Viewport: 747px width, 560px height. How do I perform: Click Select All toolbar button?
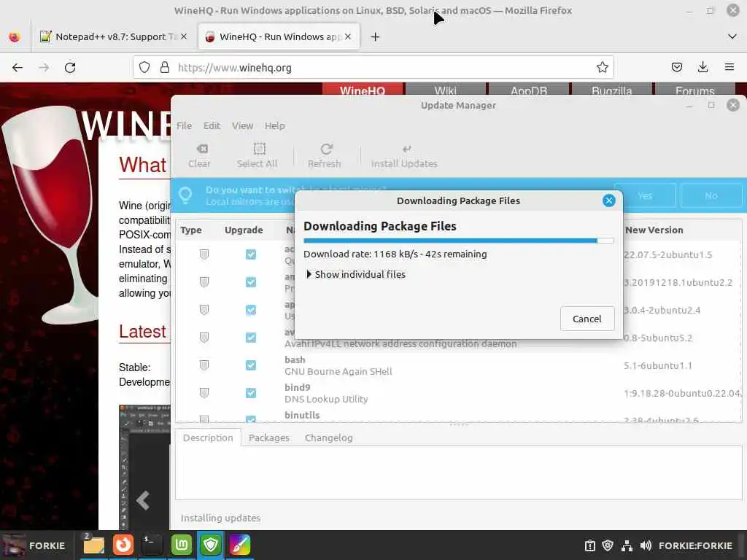[258, 156]
